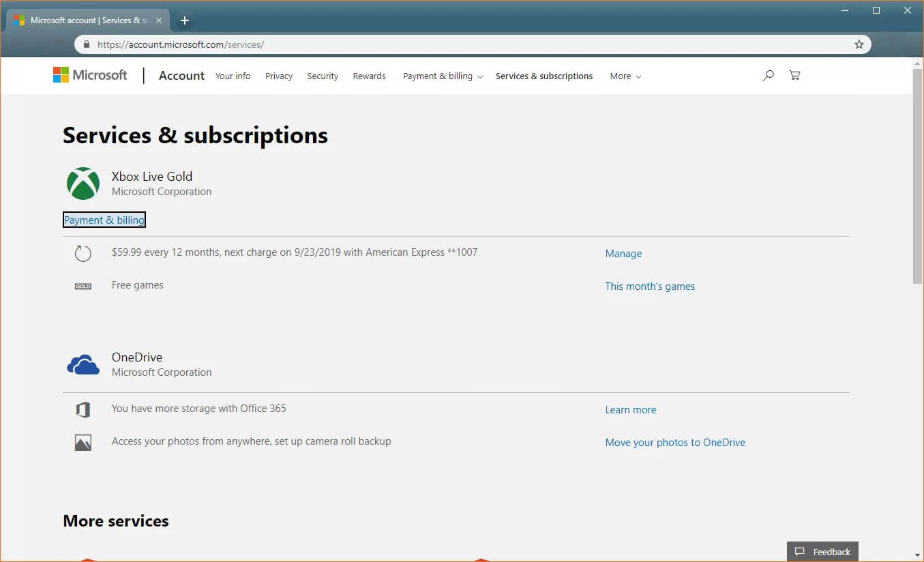Click the Office icon beside storage info
The width and height of the screenshot is (924, 562).
(83, 410)
